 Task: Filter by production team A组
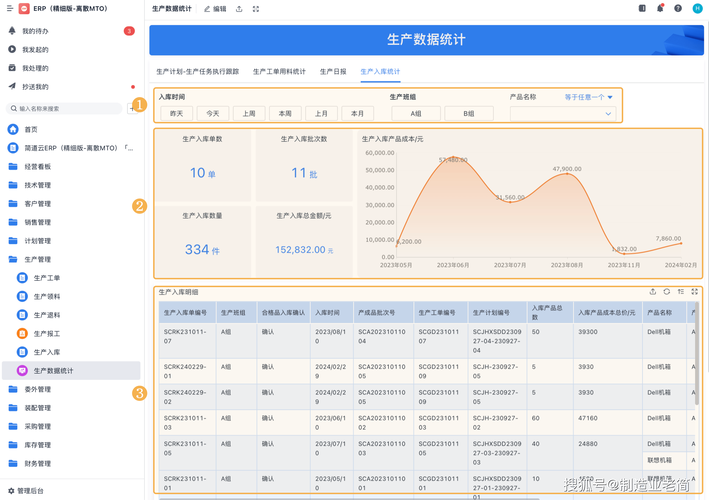[x=416, y=113]
